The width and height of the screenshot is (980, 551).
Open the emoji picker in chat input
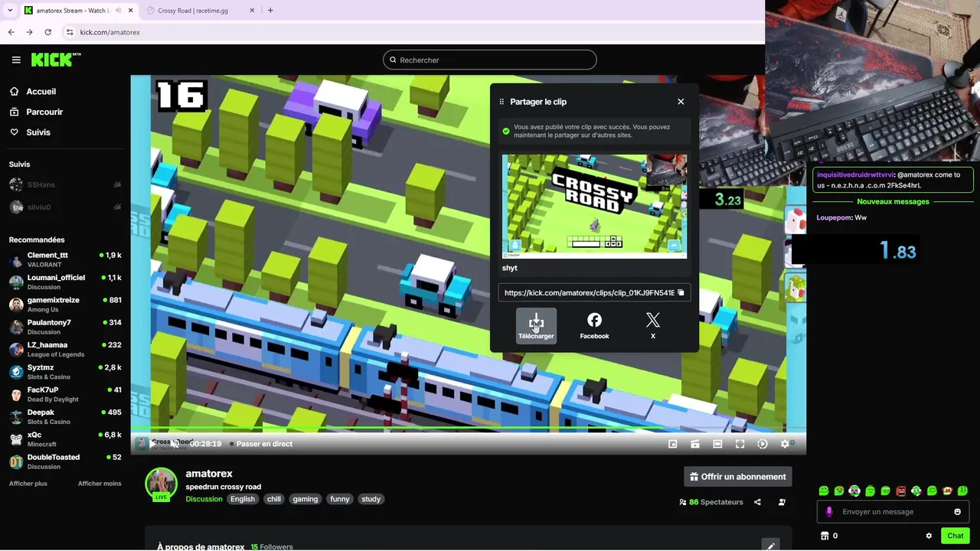point(957,512)
